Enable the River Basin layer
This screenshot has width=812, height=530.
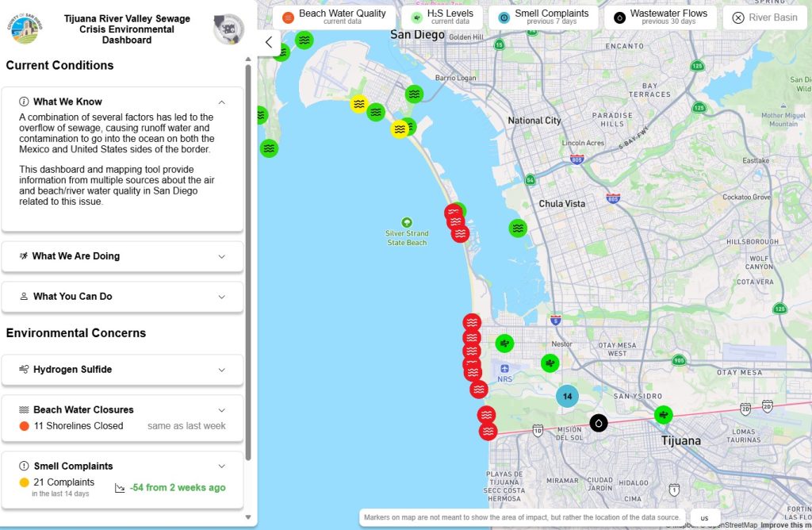764,17
